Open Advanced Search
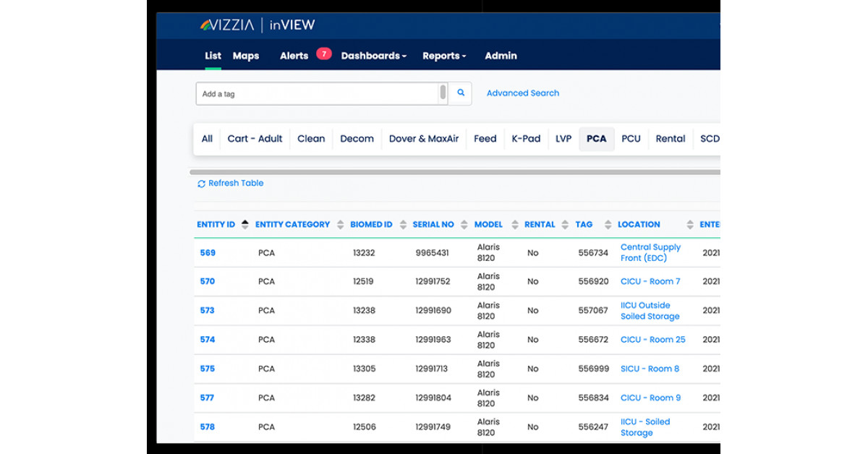Screen dimensions: 868x454 point(522,93)
